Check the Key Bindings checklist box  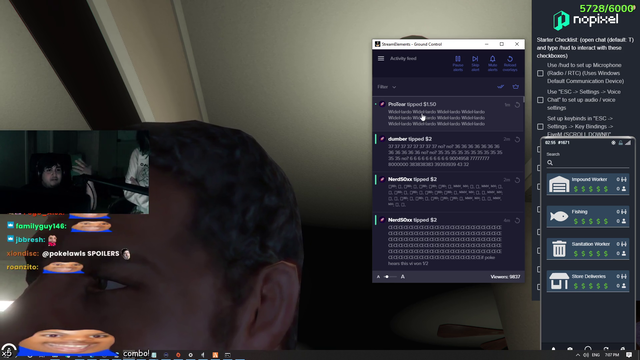coord(540,127)
